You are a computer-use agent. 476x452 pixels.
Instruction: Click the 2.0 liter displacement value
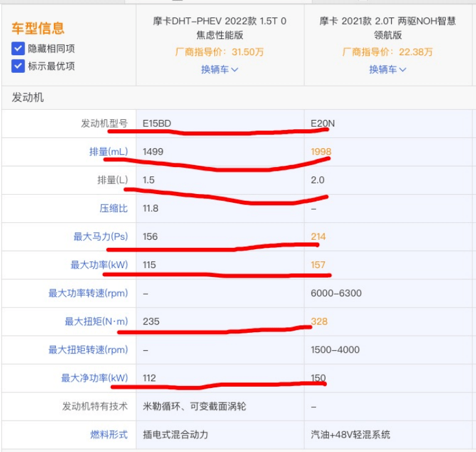317,180
